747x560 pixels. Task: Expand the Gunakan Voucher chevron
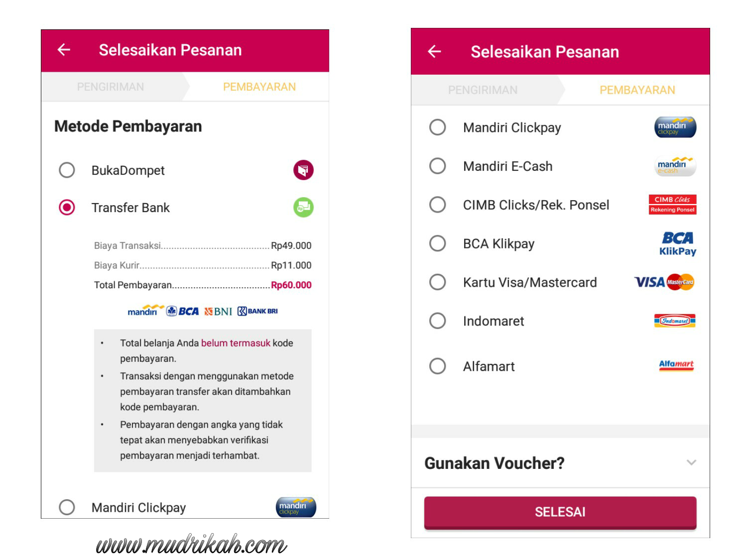[x=691, y=462]
